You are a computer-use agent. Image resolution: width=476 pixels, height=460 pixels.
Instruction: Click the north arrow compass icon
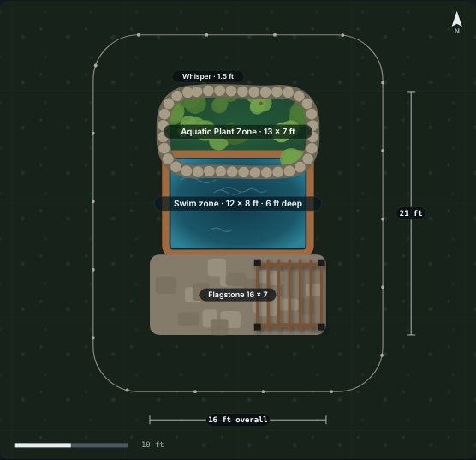pyautogui.click(x=457, y=22)
